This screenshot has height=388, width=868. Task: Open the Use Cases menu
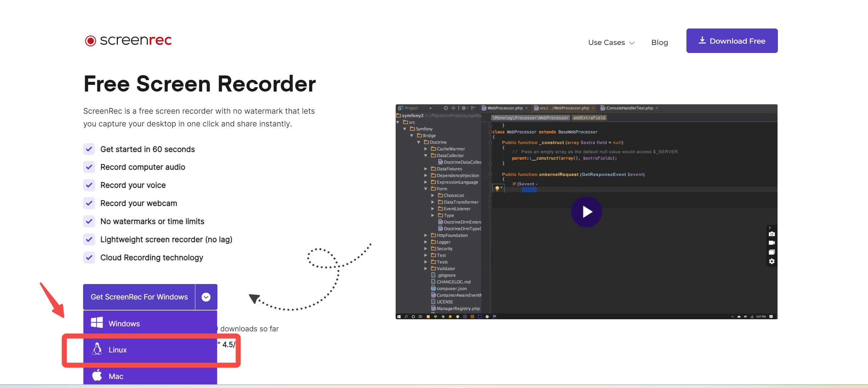click(611, 43)
